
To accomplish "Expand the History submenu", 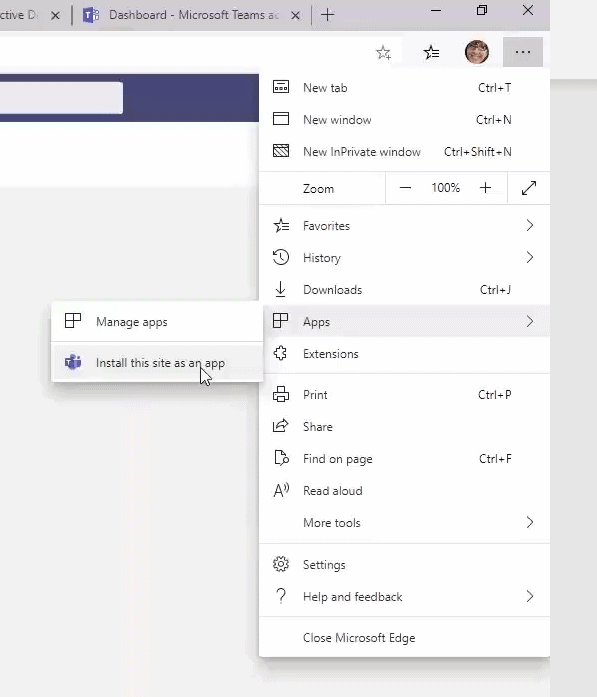I will click(404, 258).
